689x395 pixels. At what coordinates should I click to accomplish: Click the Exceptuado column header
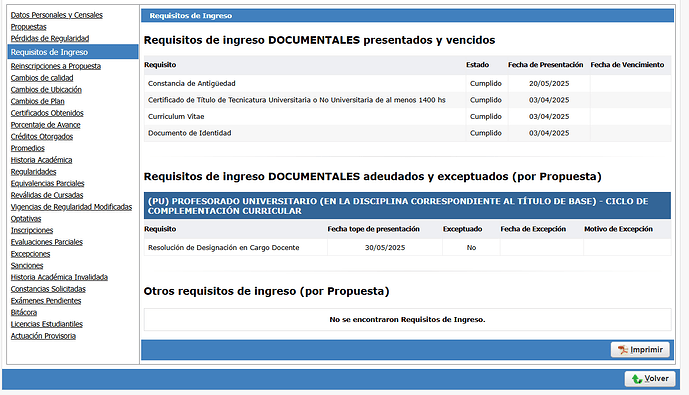tap(462, 229)
